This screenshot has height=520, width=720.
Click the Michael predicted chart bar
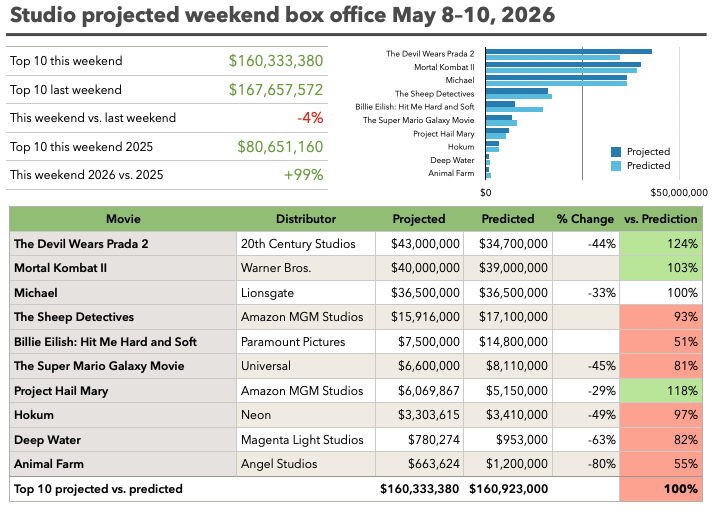pyautogui.click(x=556, y=83)
